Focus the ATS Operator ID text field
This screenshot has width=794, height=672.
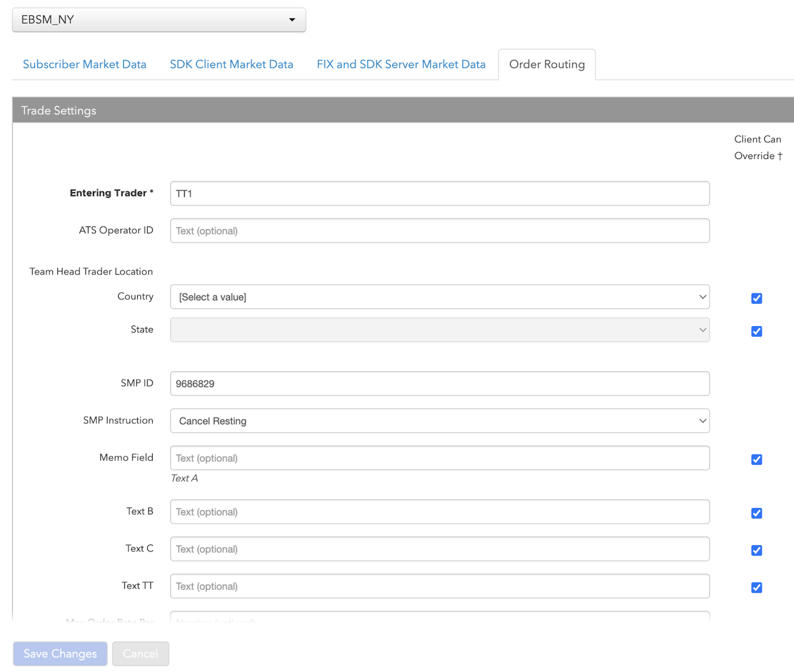click(439, 231)
